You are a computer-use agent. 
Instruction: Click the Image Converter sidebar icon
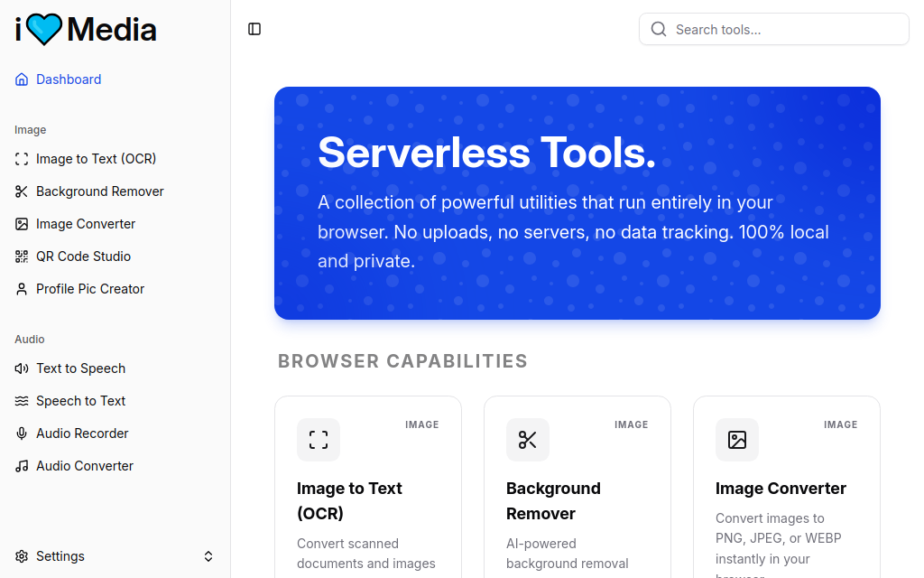pos(22,224)
